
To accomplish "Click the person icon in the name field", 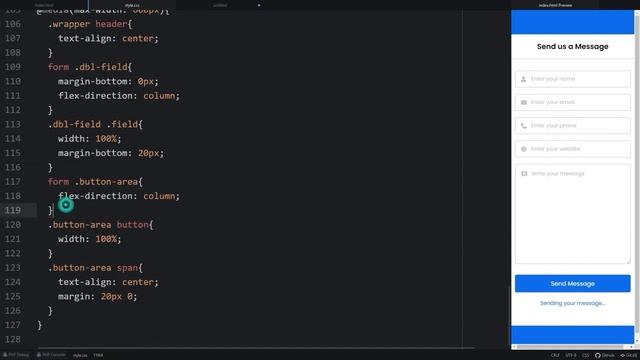I will [x=523, y=79].
